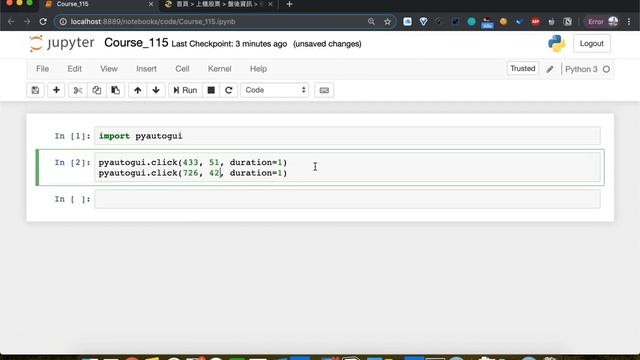Bookmark this page with star icon
This screenshot has height=360, width=640.
tap(387, 22)
